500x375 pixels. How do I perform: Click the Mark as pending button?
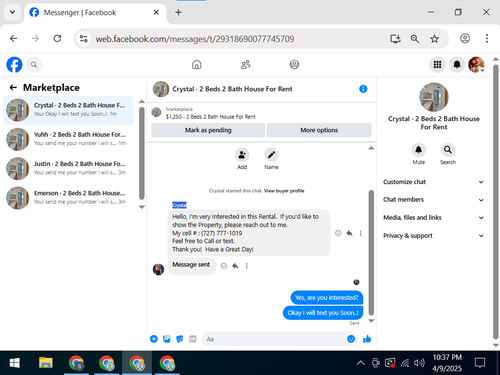208,130
